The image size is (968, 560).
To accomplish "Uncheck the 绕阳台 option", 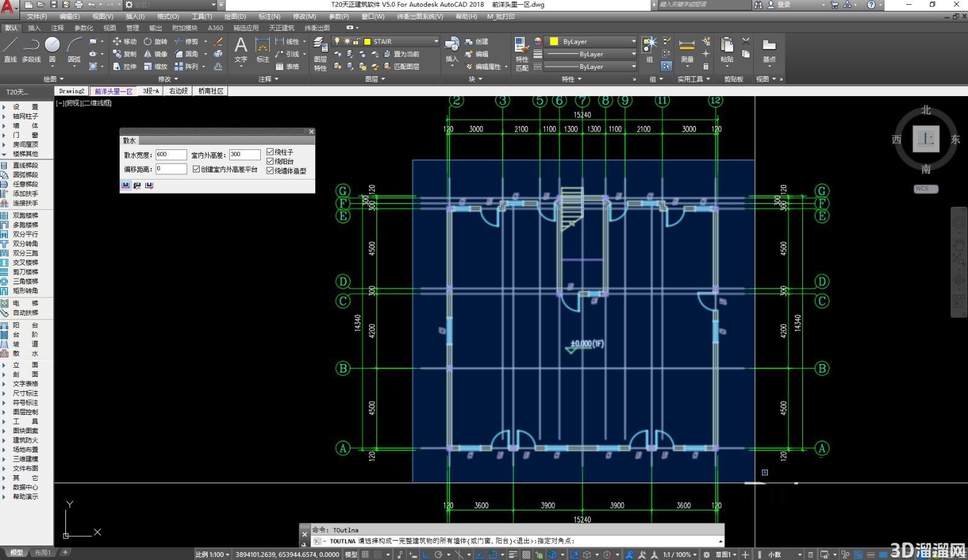I will (270, 161).
